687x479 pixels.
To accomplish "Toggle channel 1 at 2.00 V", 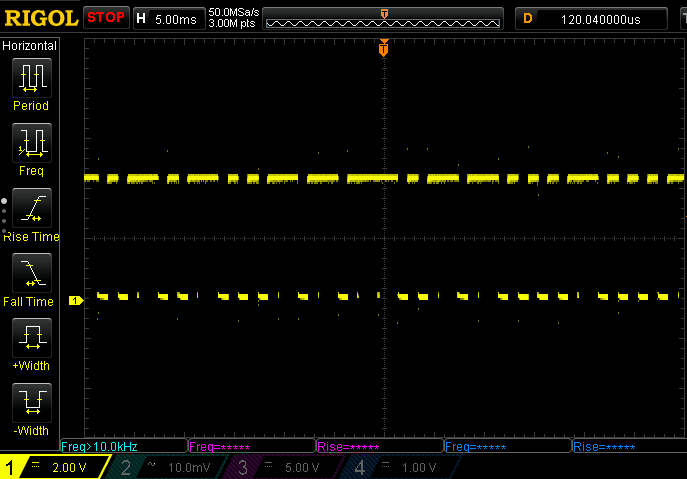I will tap(54, 467).
